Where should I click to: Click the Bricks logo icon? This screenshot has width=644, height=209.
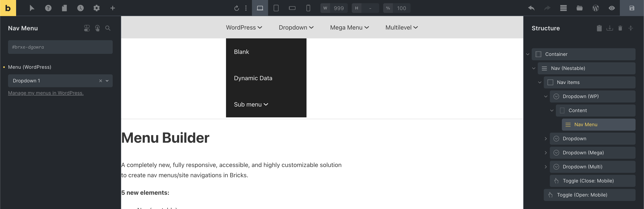[8, 8]
